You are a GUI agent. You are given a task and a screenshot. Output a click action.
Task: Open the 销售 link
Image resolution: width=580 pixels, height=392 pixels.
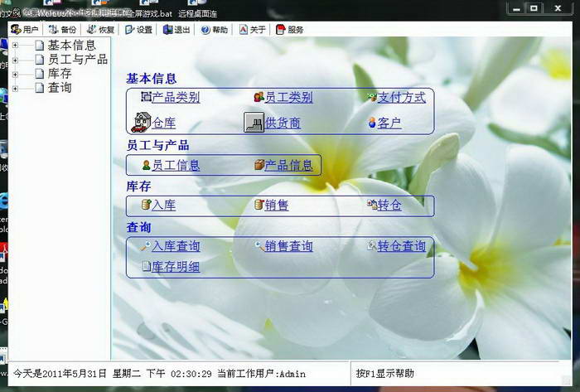[277, 206]
